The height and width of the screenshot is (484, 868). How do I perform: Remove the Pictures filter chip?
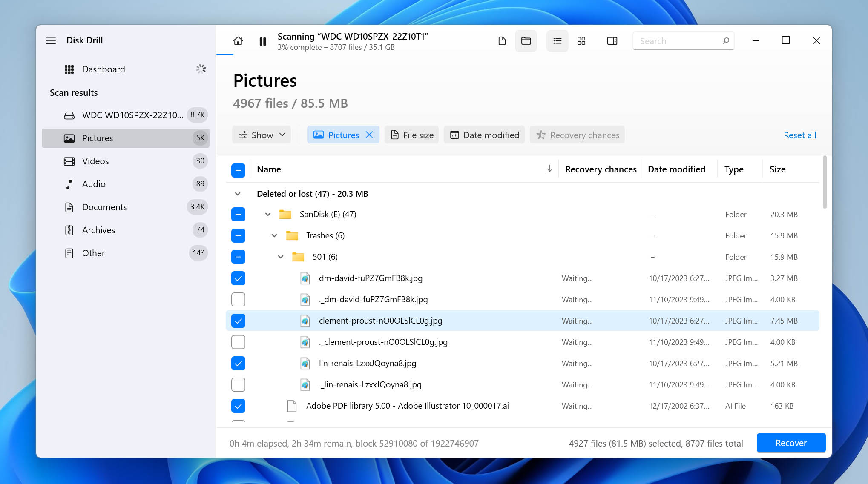point(369,135)
